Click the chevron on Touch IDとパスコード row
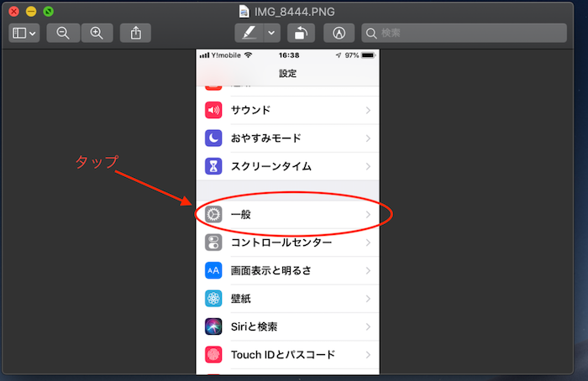This screenshot has height=381, width=588. coord(368,354)
